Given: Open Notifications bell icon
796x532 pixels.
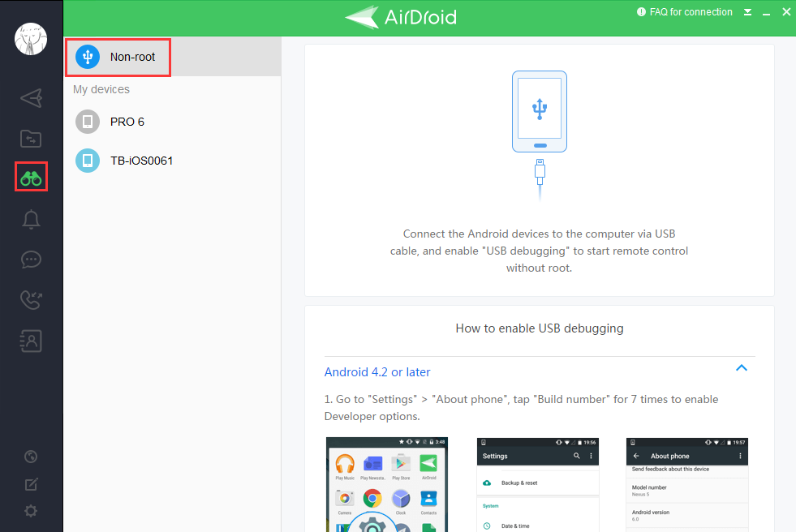Looking at the screenshot, I should click(31, 219).
